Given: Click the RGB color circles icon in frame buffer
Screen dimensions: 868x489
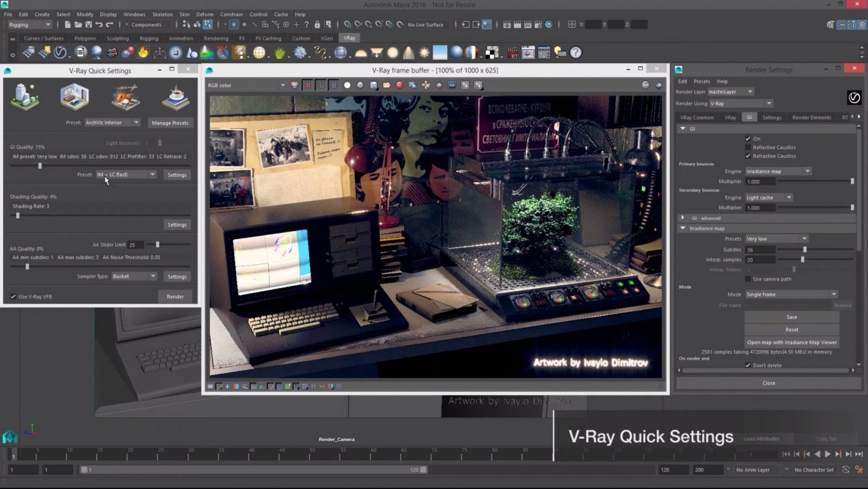Looking at the screenshot, I should pos(295,85).
